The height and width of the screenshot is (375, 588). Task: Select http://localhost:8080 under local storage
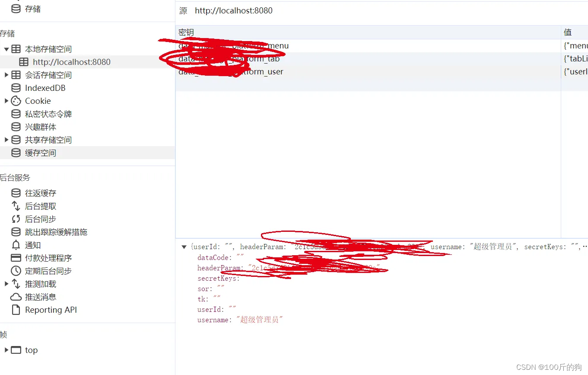pyautogui.click(x=72, y=62)
